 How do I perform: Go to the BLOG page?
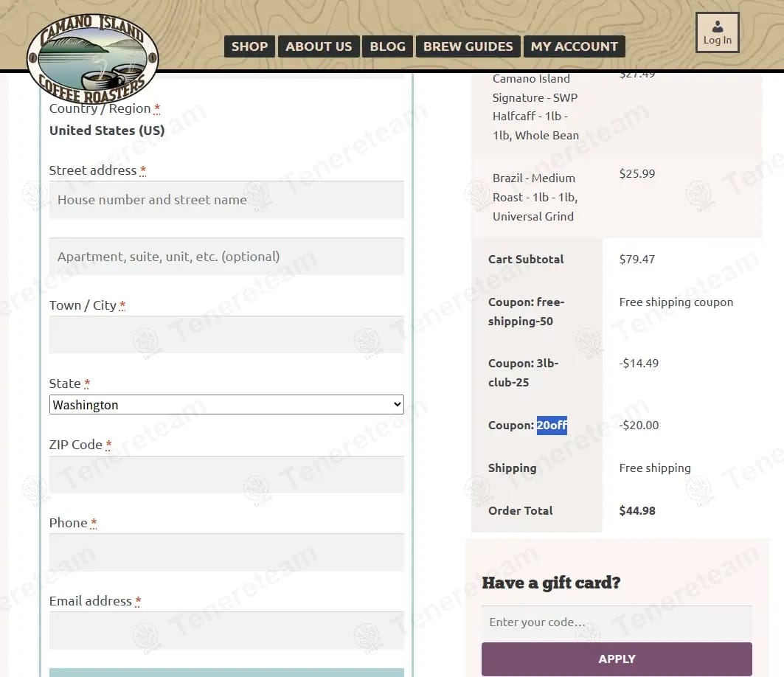tap(387, 46)
